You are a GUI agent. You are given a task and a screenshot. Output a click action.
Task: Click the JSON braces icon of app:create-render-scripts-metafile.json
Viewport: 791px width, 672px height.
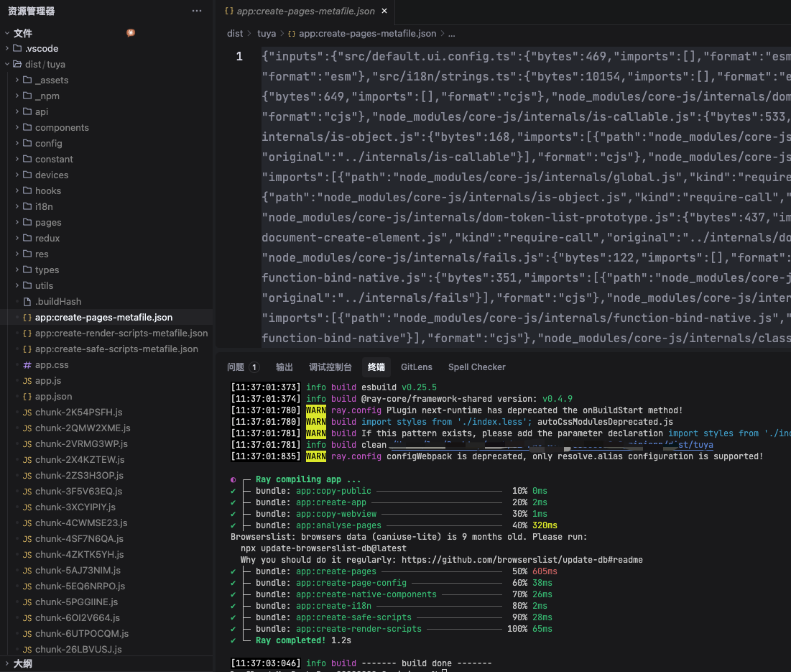click(x=27, y=333)
